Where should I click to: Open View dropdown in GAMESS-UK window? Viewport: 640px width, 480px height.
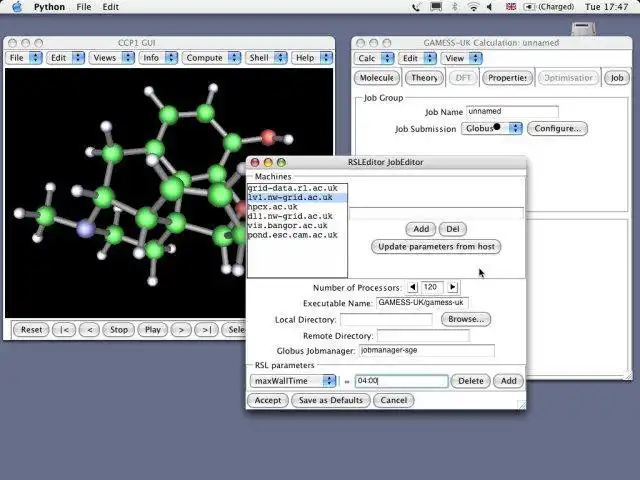click(462, 58)
